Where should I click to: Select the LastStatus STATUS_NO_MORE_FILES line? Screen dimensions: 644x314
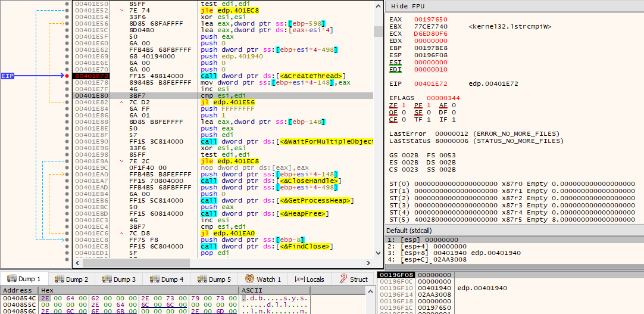[x=476, y=141]
